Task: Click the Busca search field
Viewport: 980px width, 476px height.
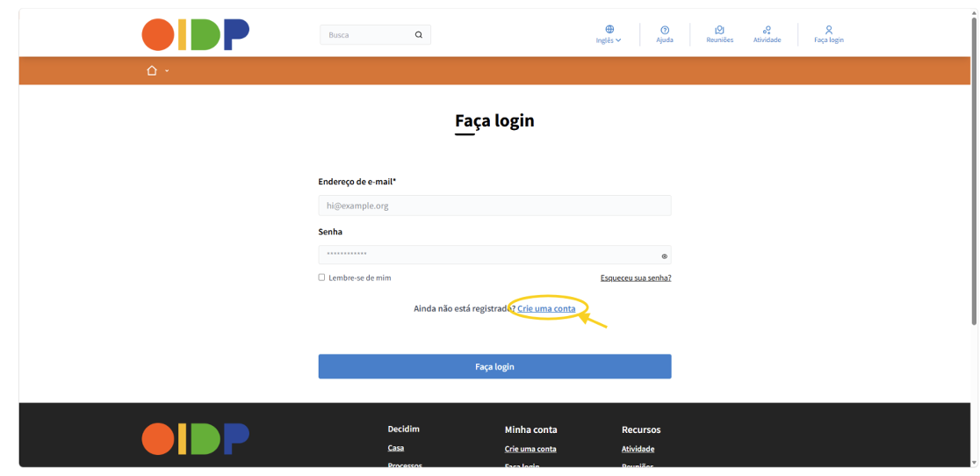Action: tap(375, 35)
